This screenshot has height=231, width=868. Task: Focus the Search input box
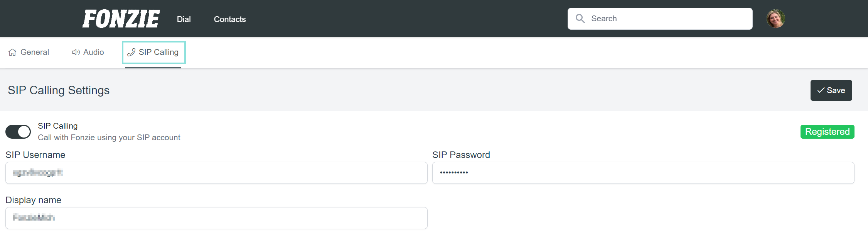[x=660, y=19]
